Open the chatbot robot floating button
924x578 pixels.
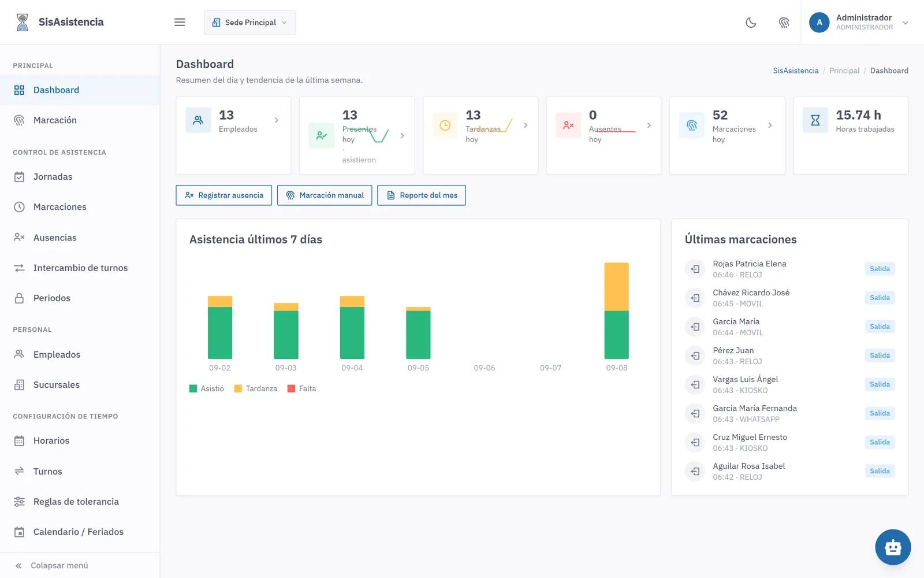(x=893, y=547)
